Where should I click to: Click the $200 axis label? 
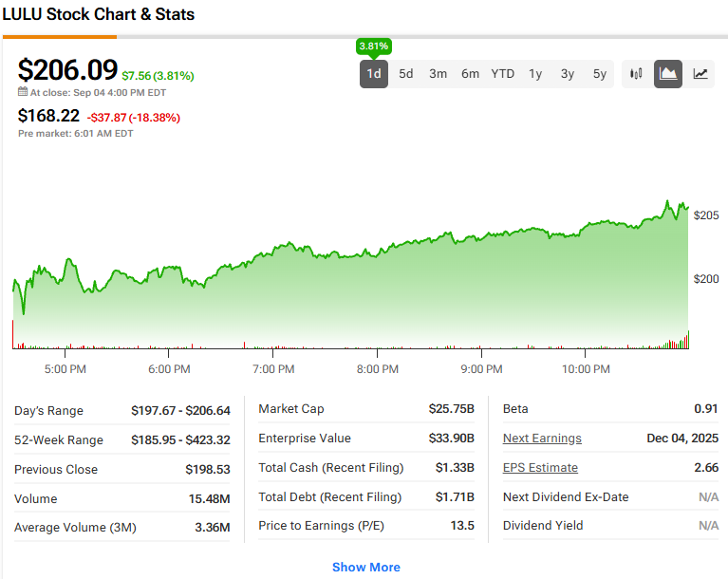706,279
